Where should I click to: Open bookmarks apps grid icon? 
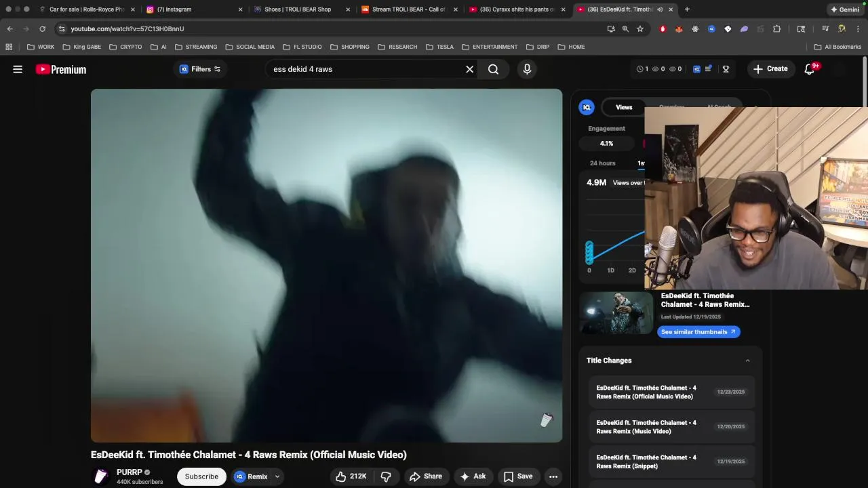click(9, 47)
